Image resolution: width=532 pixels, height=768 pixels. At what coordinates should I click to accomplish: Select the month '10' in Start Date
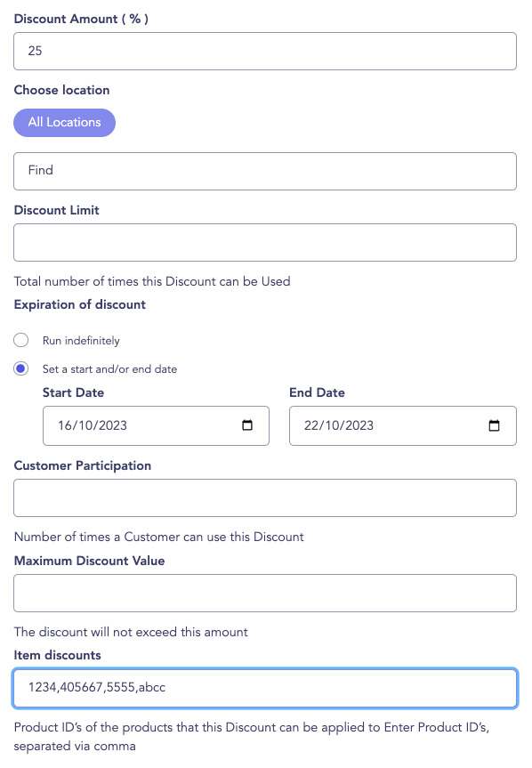click(x=85, y=425)
